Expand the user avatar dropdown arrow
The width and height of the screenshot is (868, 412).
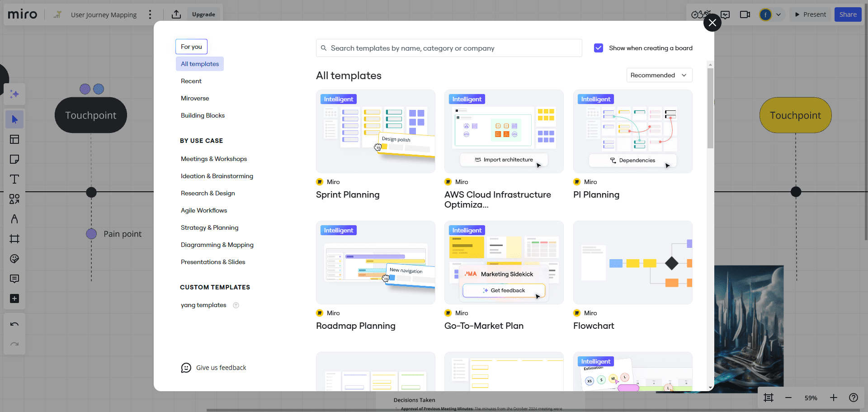click(x=778, y=14)
